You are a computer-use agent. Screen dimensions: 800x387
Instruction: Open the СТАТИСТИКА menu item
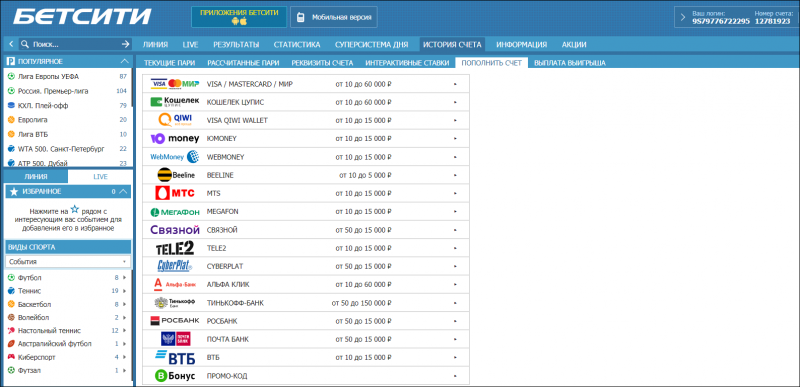(x=297, y=45)
